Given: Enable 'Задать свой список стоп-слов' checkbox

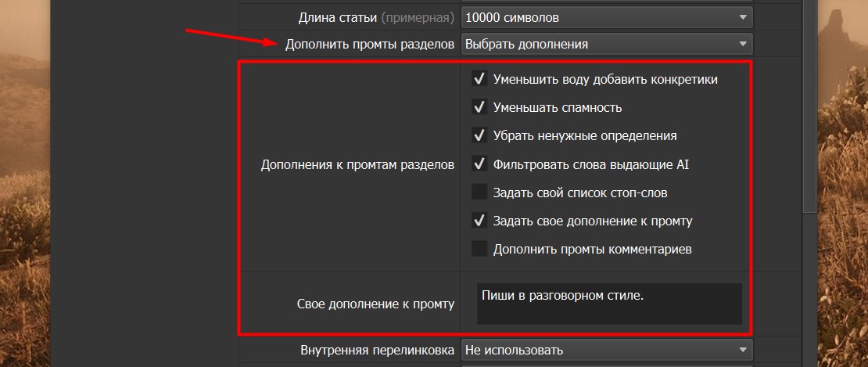Looking at the screenshot, I should 479,192.
